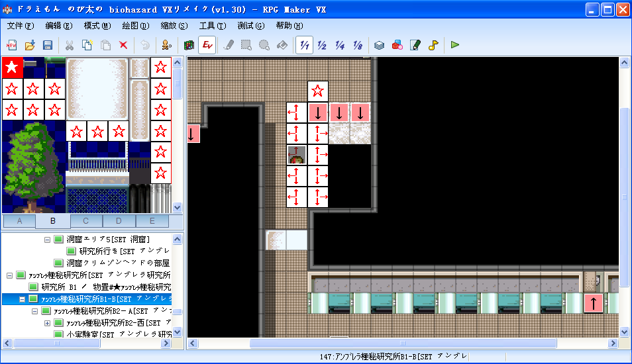The width and height of the screenshot is (632, 364).
Task: Click status bar text 147:アンブレラ極秘研究所B1-B
Action: click(394, 357)
